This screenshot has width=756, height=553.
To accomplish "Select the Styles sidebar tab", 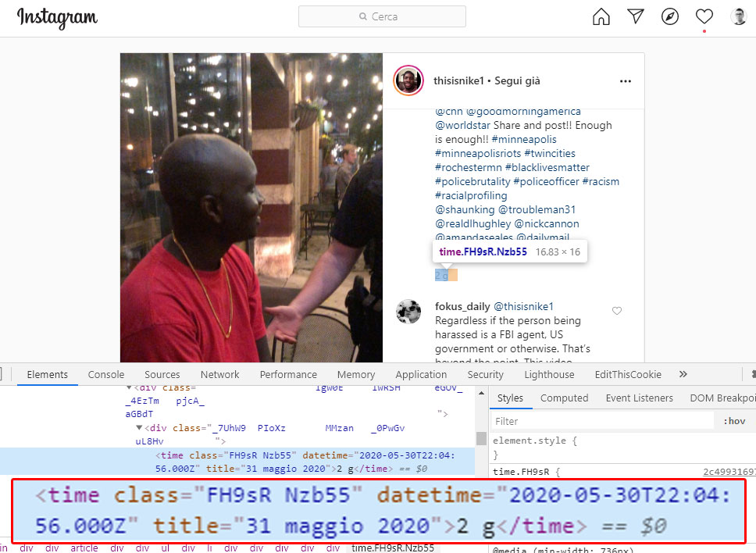I will pyautogui.click(x=510, y=398).
